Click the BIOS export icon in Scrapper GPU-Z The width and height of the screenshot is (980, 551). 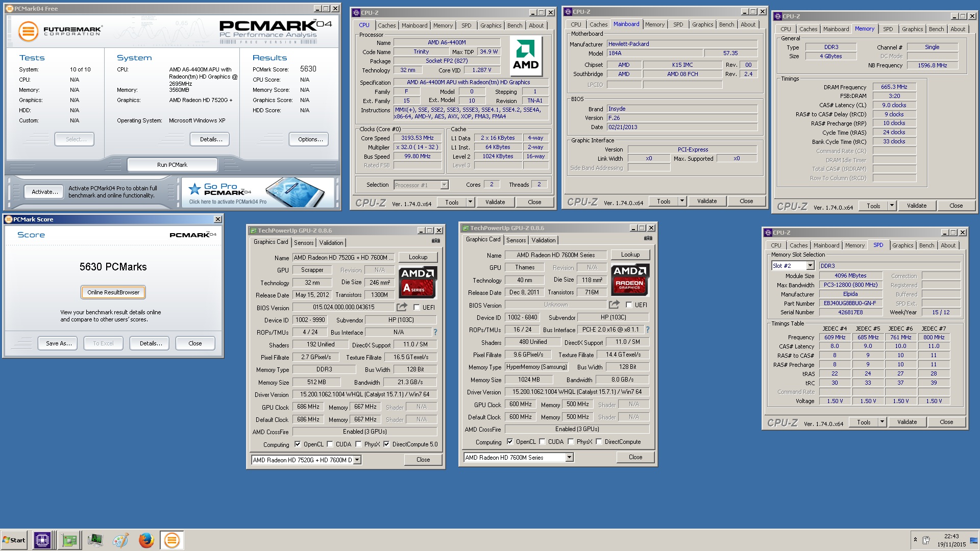[x=402, y=307]
